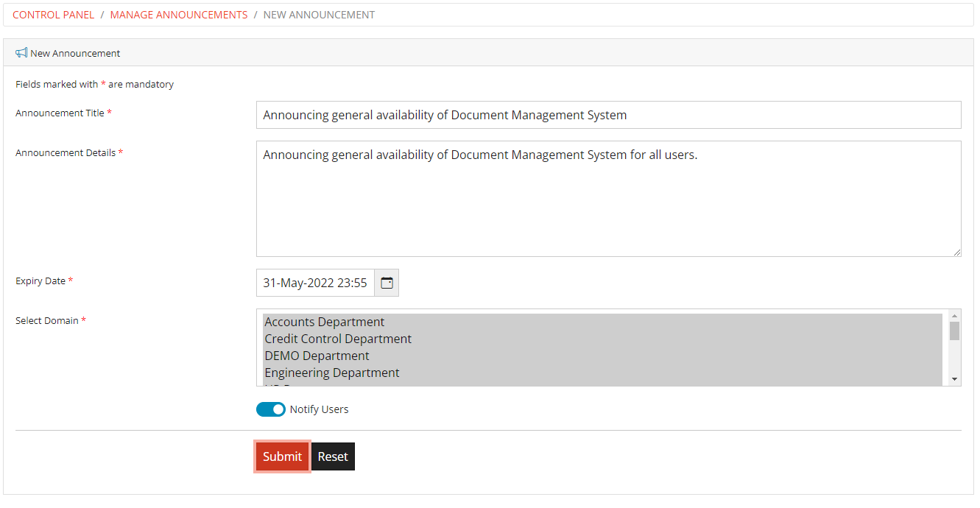Screen dimensions: 980x508
Task: Select Accounts Department in the domain list
Action: (x=324, y=322)
